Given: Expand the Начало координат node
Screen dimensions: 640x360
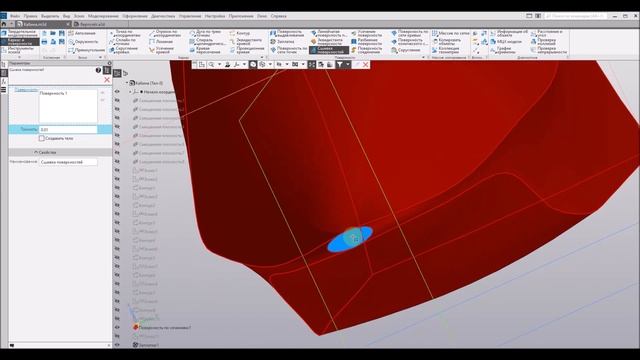Looking at the screenshot, I should coord(131,92).
